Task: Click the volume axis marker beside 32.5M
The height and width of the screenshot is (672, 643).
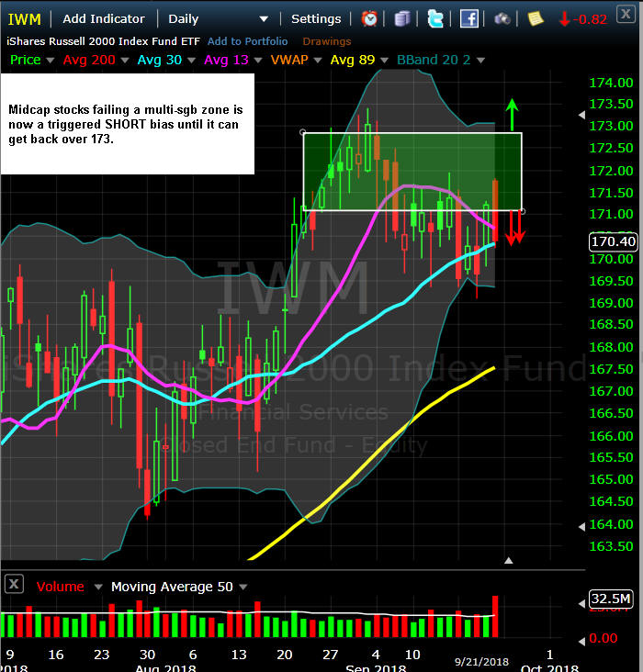Action: (581, 603)
